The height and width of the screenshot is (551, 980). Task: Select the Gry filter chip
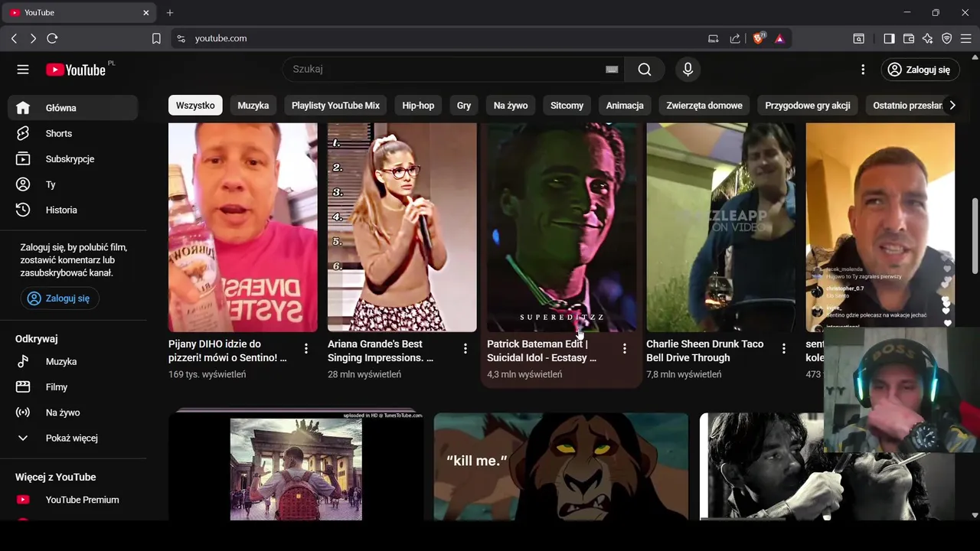[x=464, y=106]
